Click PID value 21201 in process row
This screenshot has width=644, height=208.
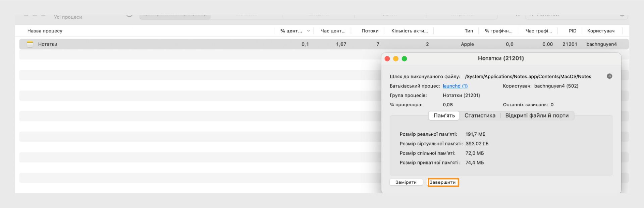(x=570, y=44)
